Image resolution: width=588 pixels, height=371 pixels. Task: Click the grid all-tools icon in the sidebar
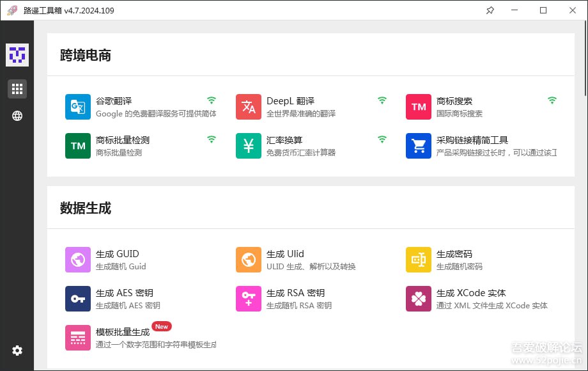point(17,88)
